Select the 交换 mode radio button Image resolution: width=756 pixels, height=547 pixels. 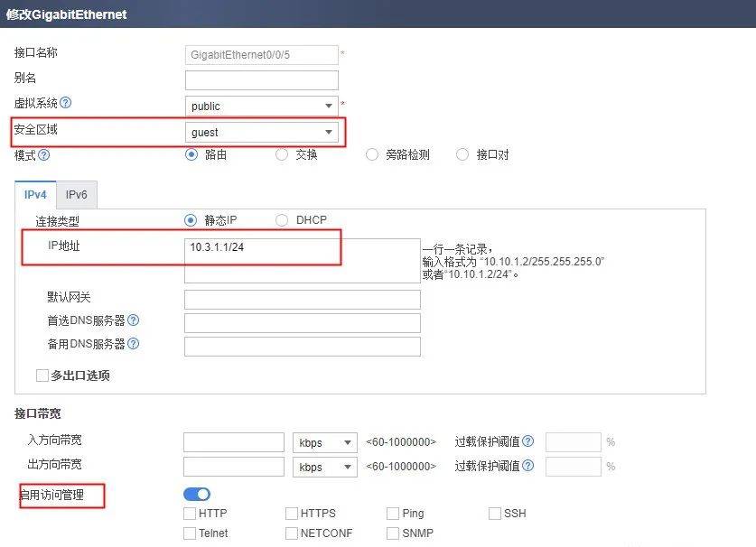[282, 154]
